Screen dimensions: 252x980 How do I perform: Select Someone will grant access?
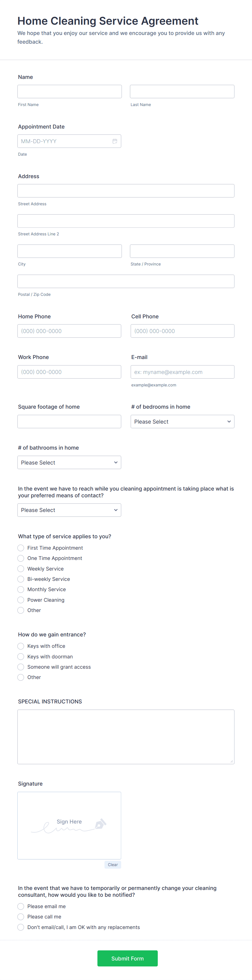pos(21,667)
